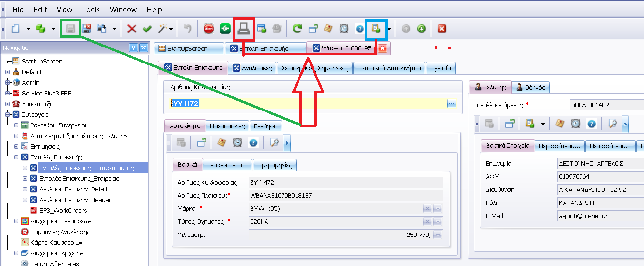
Task: Click the green Refresh arrow icon
Action: coord(297,29)
